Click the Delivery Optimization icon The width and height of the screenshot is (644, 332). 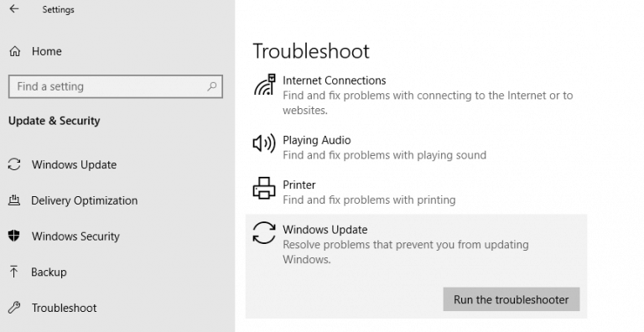[x=14, y=200]
